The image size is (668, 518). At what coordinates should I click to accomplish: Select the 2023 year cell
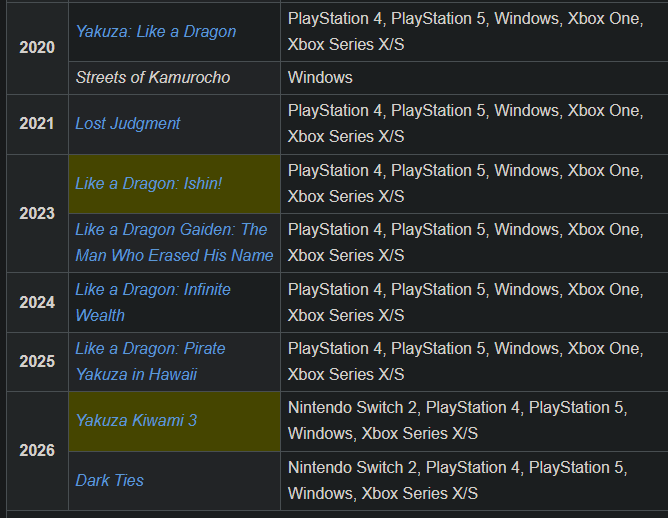[37, 213]
